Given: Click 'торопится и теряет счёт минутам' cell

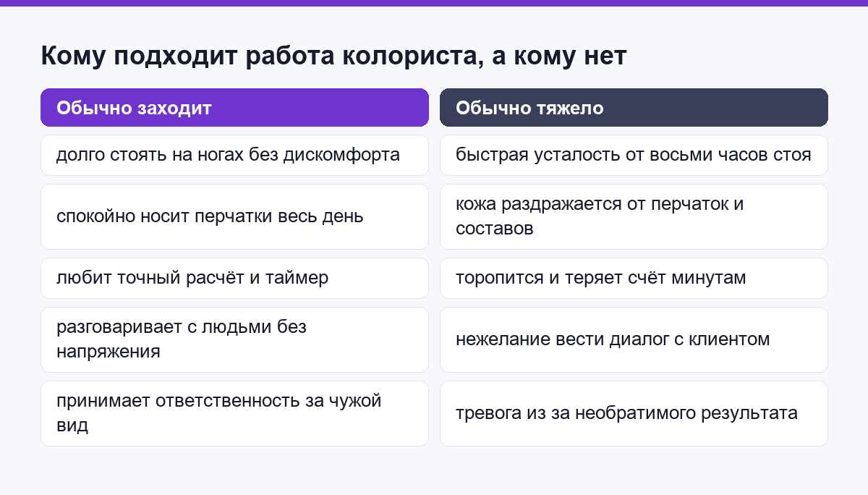Looking at the screenshot, I should point(634,278).
